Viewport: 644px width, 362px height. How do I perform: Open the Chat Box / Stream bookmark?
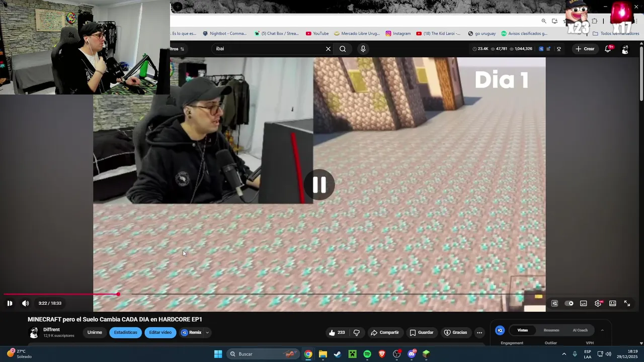[277, 34]
